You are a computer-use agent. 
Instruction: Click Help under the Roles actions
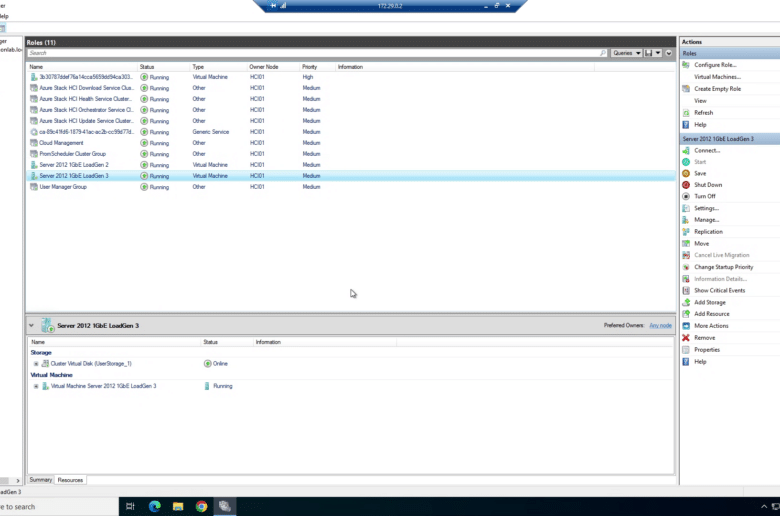[700, 124]
